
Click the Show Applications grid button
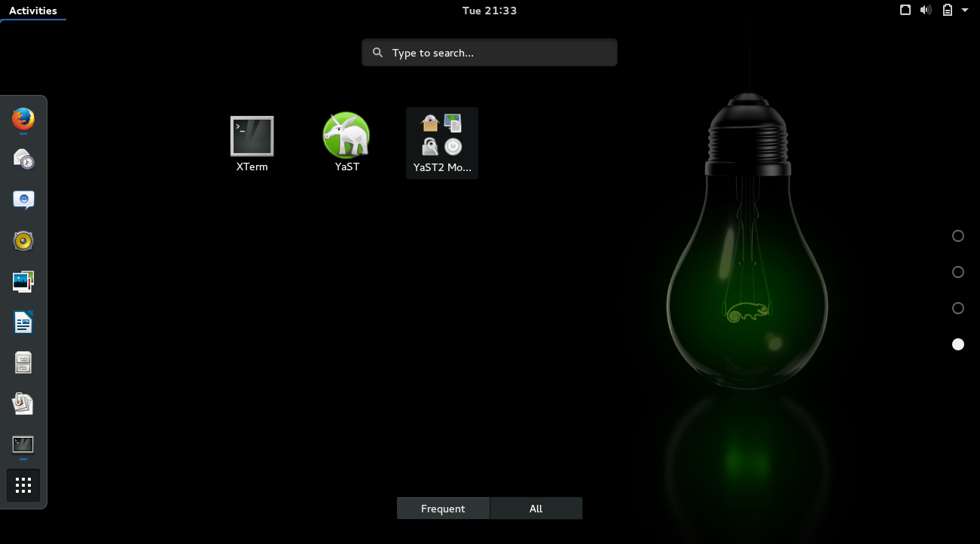tap(23, 485)
